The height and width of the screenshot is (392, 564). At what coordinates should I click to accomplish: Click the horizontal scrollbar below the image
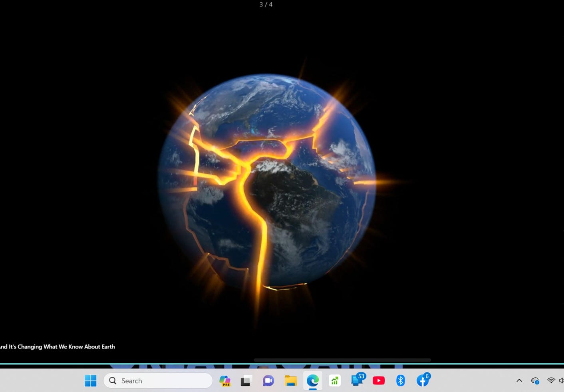(x=342, y=360)
